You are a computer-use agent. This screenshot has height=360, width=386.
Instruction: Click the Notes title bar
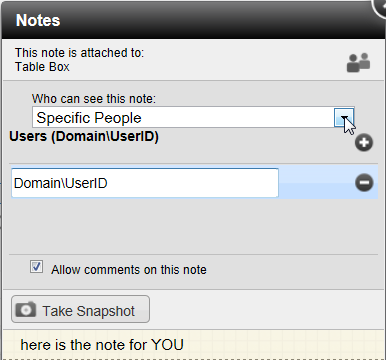tap(193, 20)
